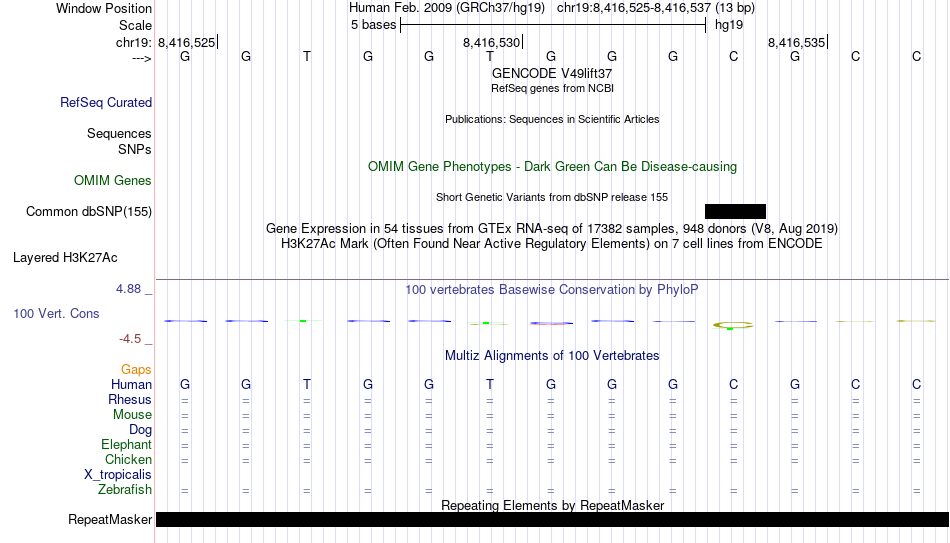Click the black RepeatMasker element bar
Image resolution: width=950 pixels, height=543 pixels.
point(553,519)
